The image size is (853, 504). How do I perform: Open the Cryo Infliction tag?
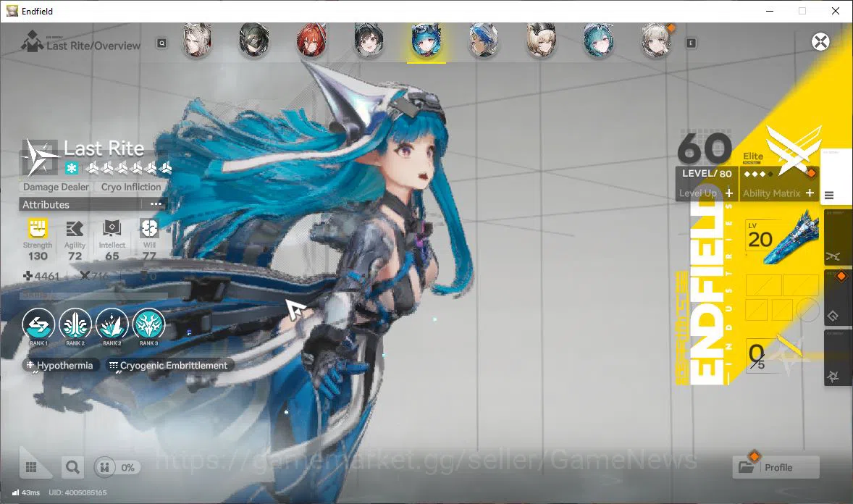131,187
